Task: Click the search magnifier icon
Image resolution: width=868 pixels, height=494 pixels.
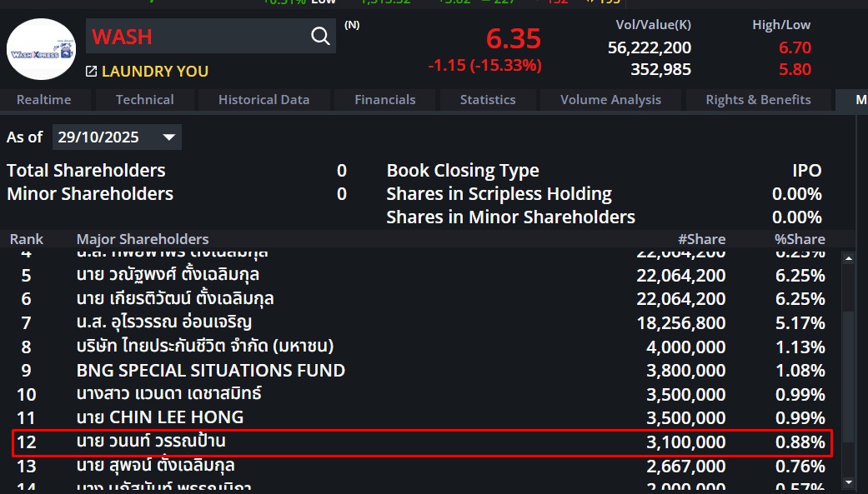Action: (320, 36)
